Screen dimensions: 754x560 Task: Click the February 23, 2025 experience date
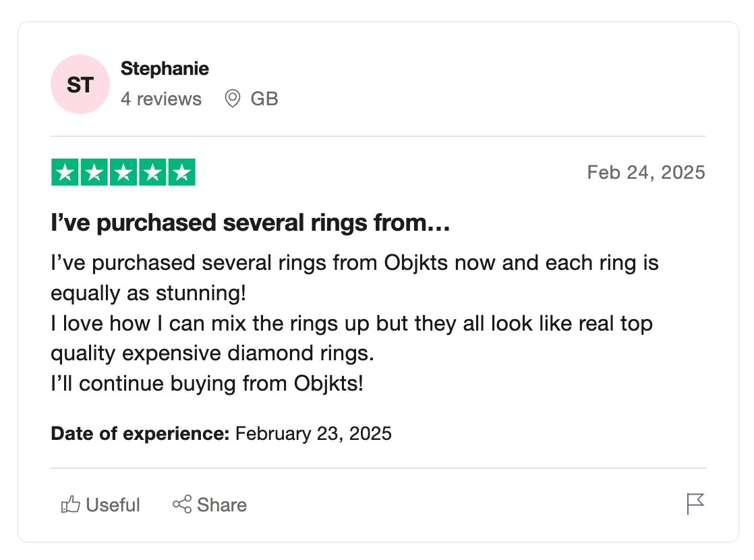[x=314, y=433]
